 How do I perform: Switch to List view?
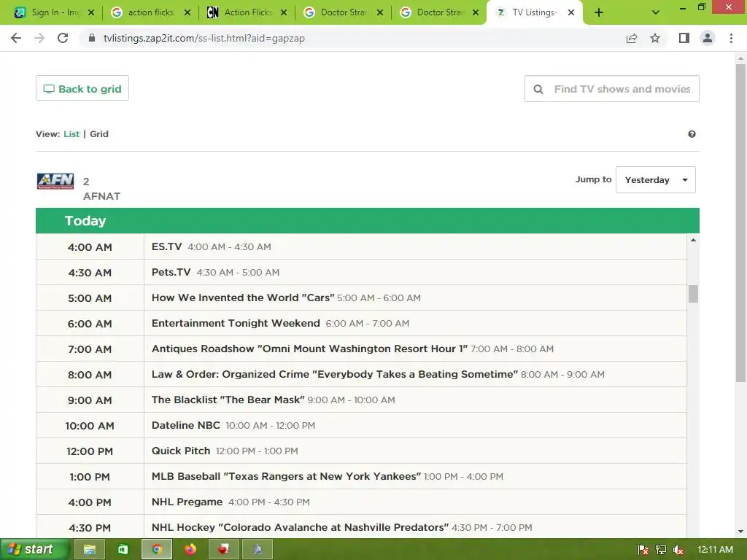[71, 134]
